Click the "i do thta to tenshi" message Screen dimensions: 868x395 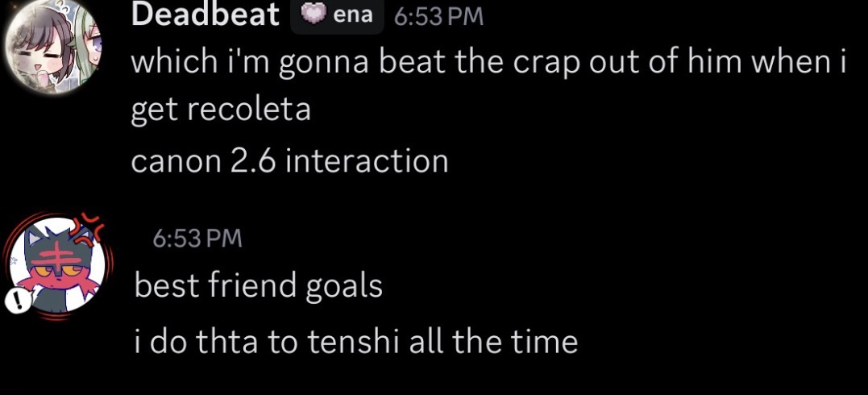(355, 342)
